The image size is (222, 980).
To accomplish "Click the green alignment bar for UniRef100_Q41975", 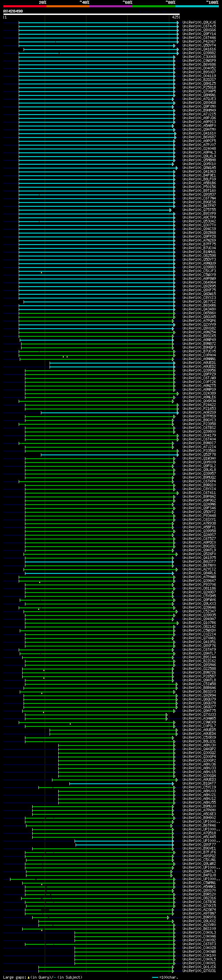I will tap(100, 558).
